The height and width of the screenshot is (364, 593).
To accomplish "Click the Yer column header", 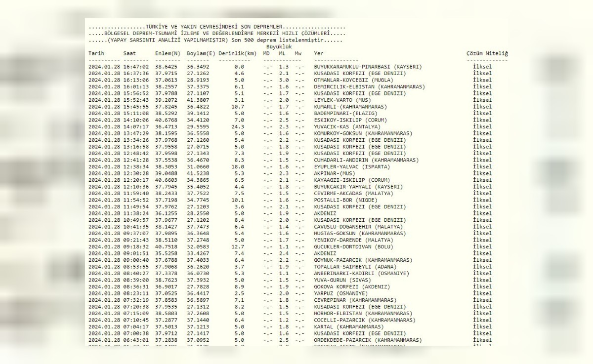I will 319,53.
